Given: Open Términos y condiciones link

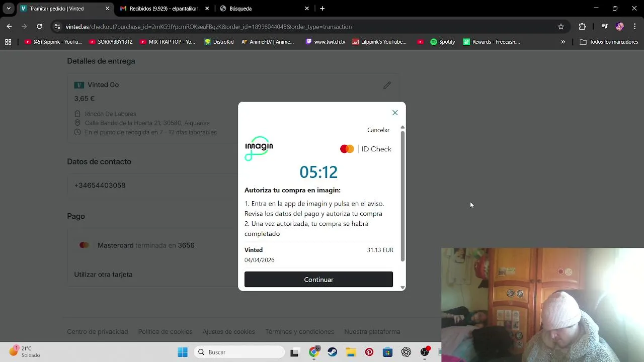Looking at the screenshot, I should (300, 332).
